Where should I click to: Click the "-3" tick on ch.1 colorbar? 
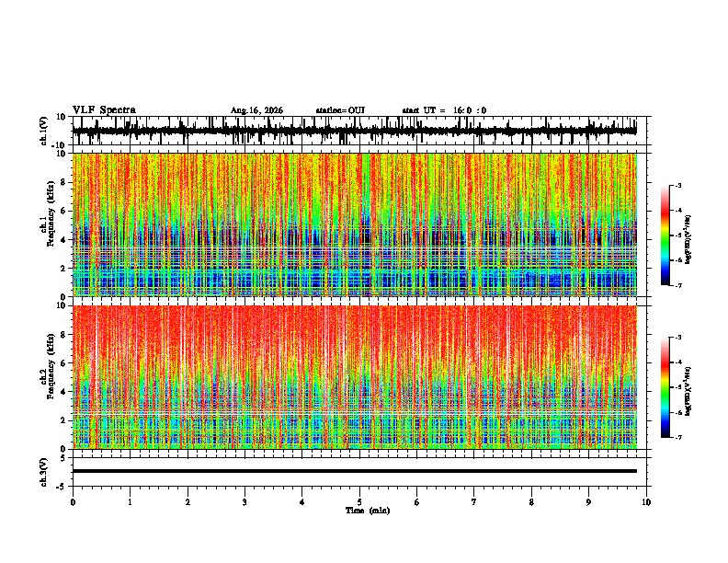click(x=677, y=186)
